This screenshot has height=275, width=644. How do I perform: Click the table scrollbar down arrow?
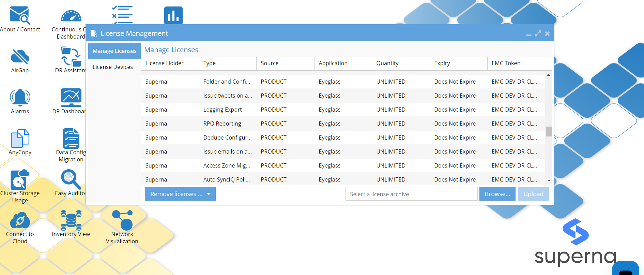[549, 180]
